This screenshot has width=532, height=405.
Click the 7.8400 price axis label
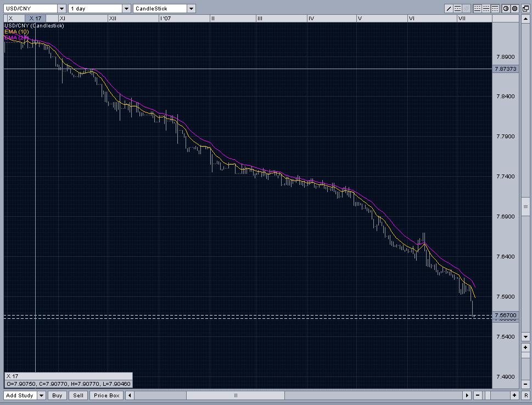coord(505,97)
